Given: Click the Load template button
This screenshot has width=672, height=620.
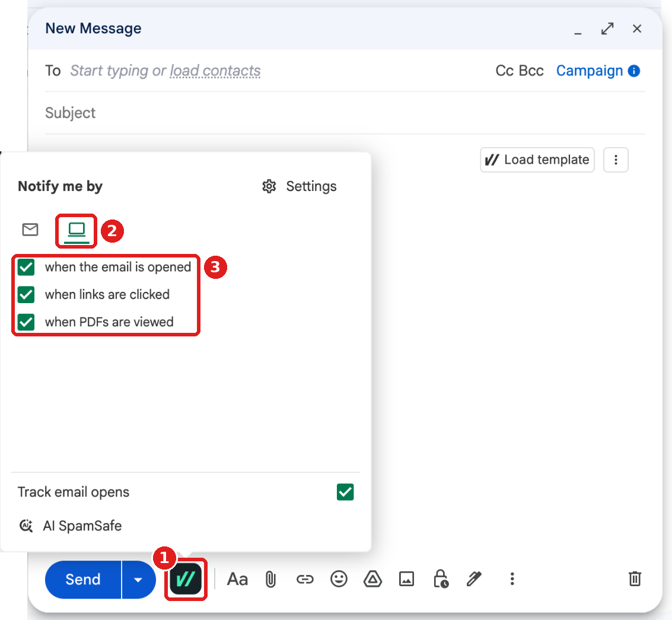Looking at the screenshot, I should coord(537,160).
